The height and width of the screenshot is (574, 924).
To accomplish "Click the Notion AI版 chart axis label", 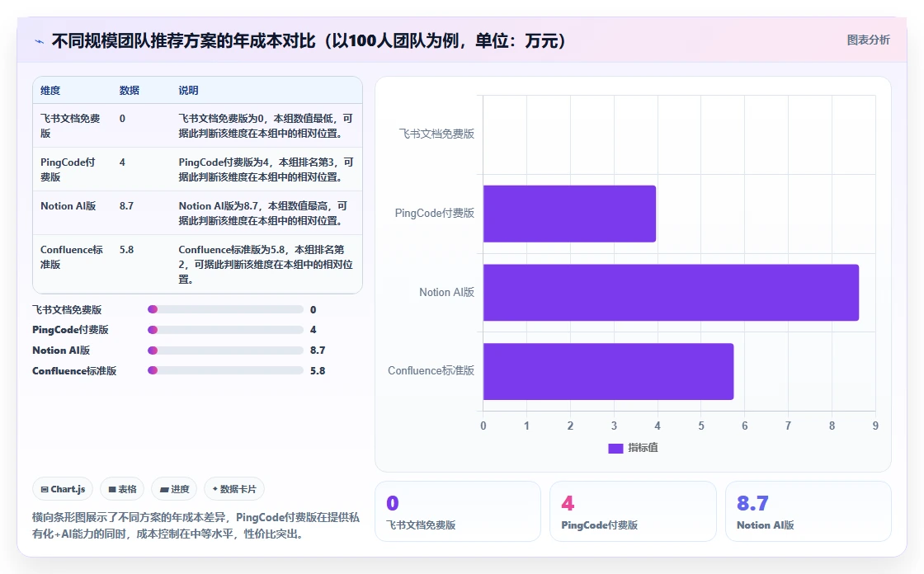I will [x=446, y=292].
